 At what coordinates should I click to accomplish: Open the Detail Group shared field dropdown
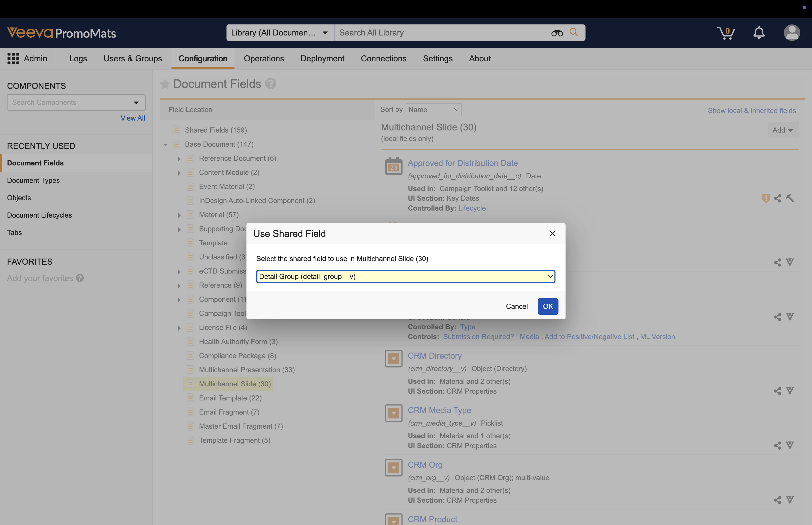(x=406, y=276)
